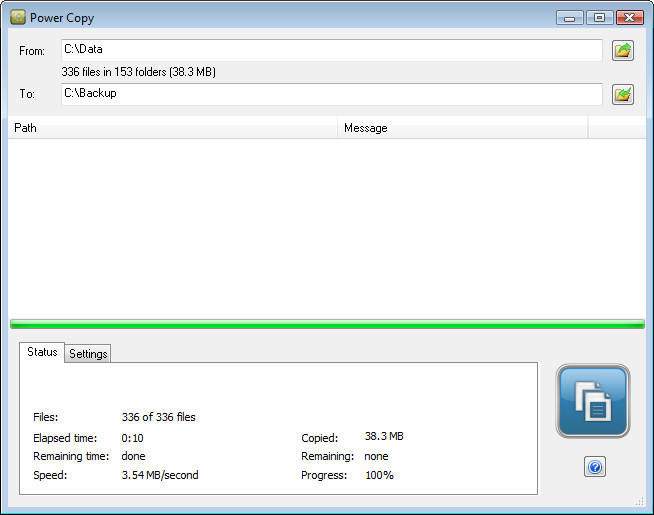Open help via the blue question mark icon
Screen dimensions: 654x515
(595, 467)
